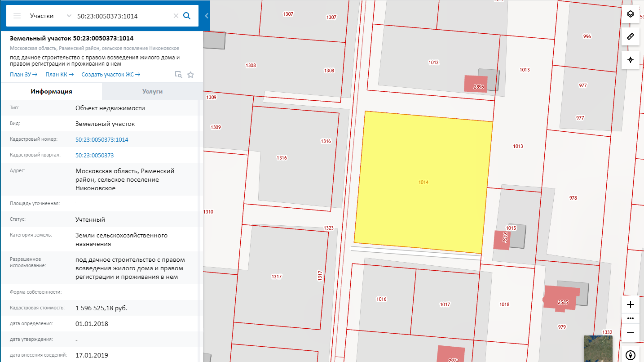
Task: Clear the search field text
Action: click(x=176, y=16)
